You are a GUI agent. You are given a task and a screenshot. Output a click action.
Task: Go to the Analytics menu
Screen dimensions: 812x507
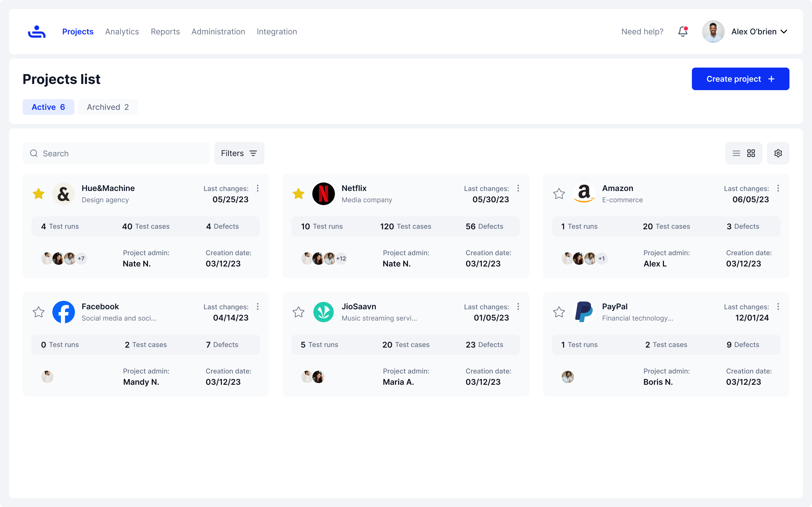click(122, 32)
